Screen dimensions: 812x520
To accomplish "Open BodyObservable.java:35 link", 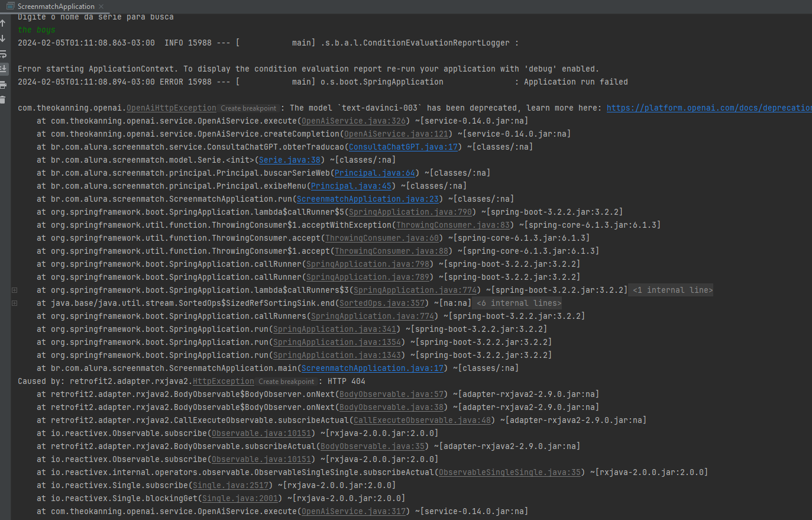I will click(x=373, y=446).
